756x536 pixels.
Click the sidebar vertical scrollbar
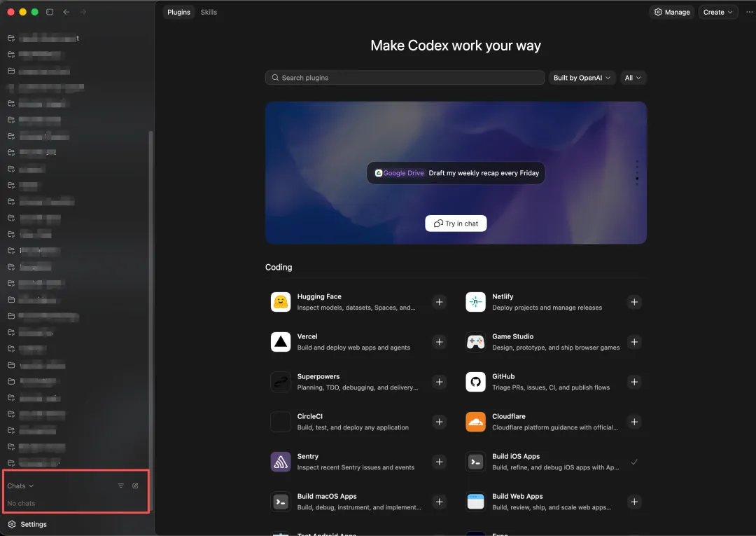point(151,321)
